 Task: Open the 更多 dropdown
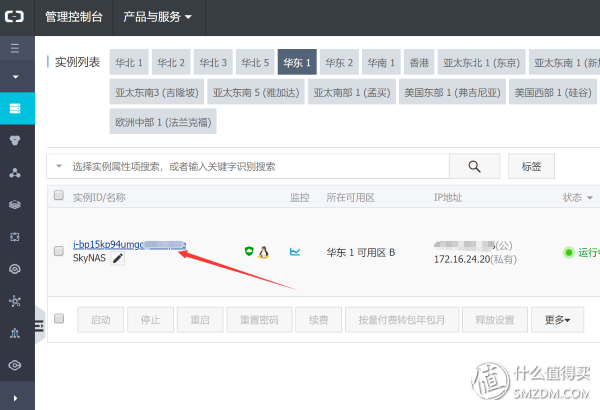click(x=558, y=320)
